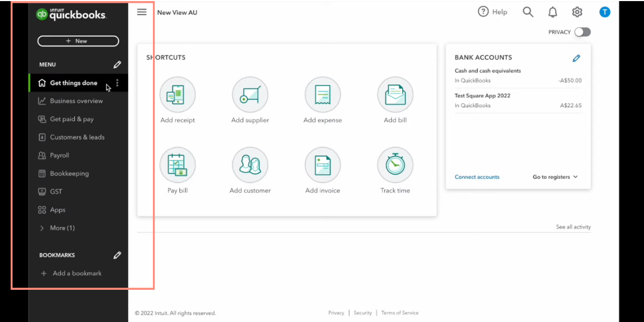Image resolution: width=644 pixels, height=322 pixels.
Task: Click the Add receipt shortcut icon
Action: [x=178, y=94]
